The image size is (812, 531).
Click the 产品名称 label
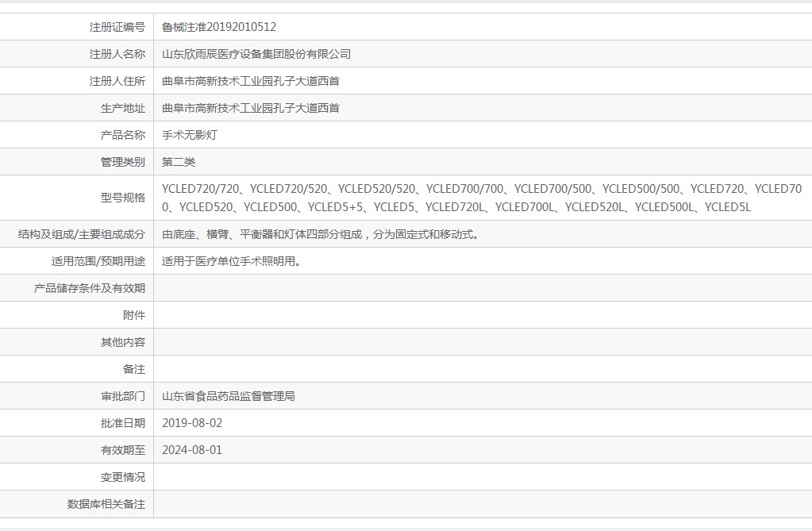tap(123, 135)
